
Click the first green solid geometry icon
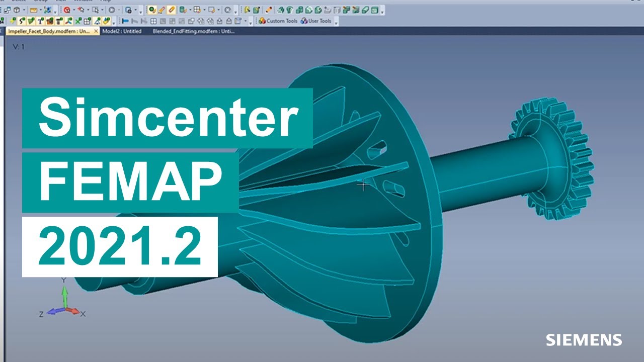[281, 10]
